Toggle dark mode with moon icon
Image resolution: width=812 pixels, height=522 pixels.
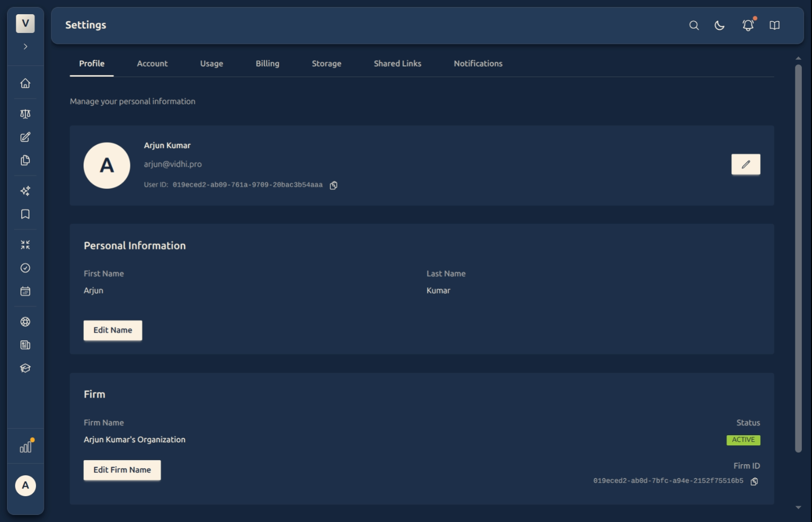[720, 25]
